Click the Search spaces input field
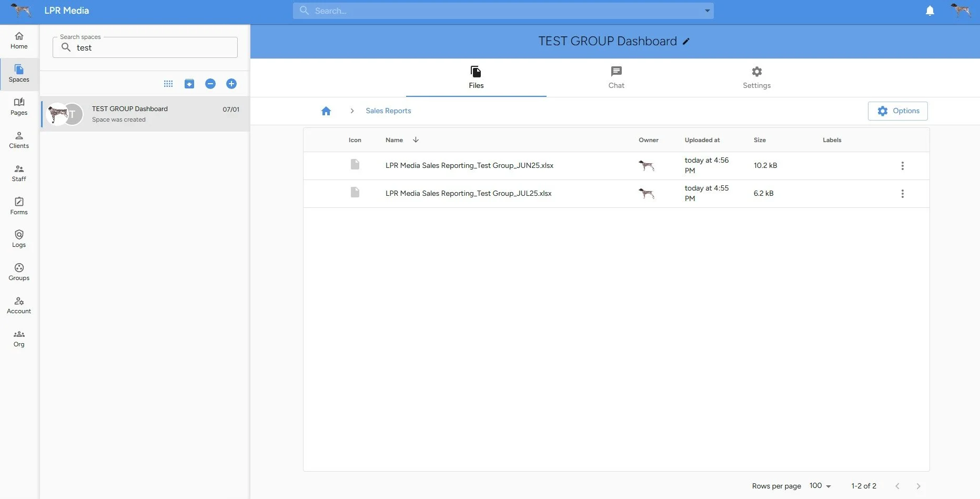Screen dimensions: 980x499 [145, 47]
